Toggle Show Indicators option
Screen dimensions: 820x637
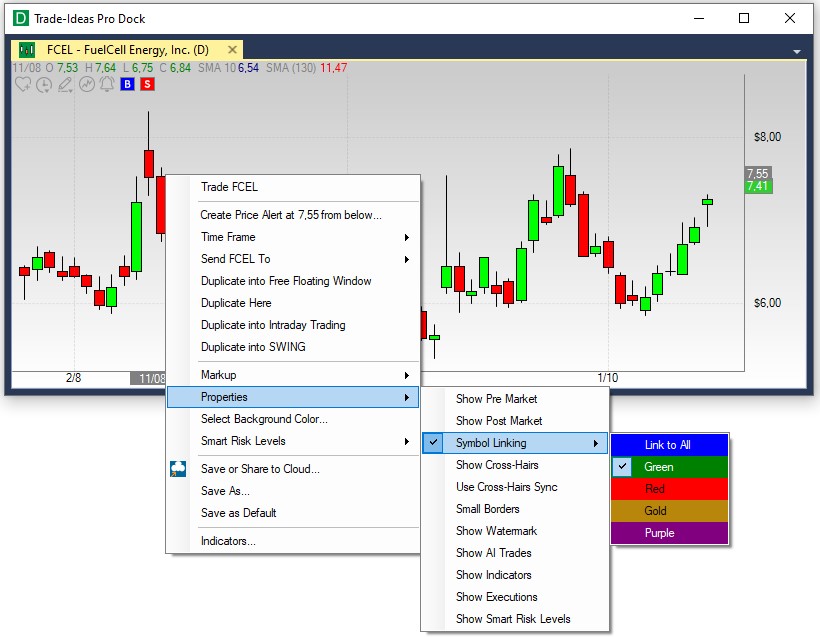pyautogui.click(x=515, y=575)
